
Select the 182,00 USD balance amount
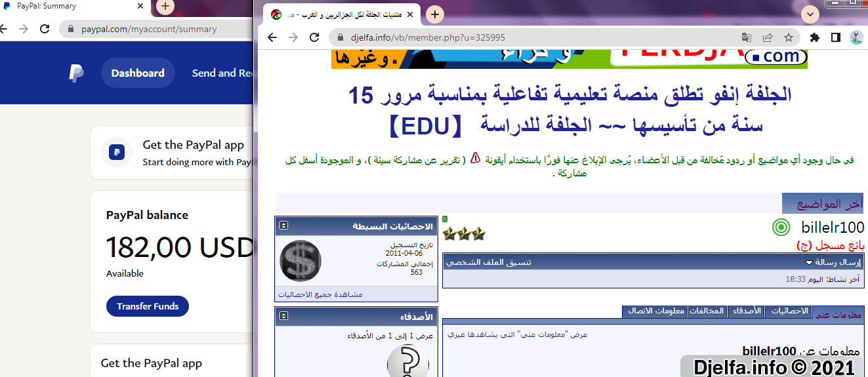(x=179, y=247)
